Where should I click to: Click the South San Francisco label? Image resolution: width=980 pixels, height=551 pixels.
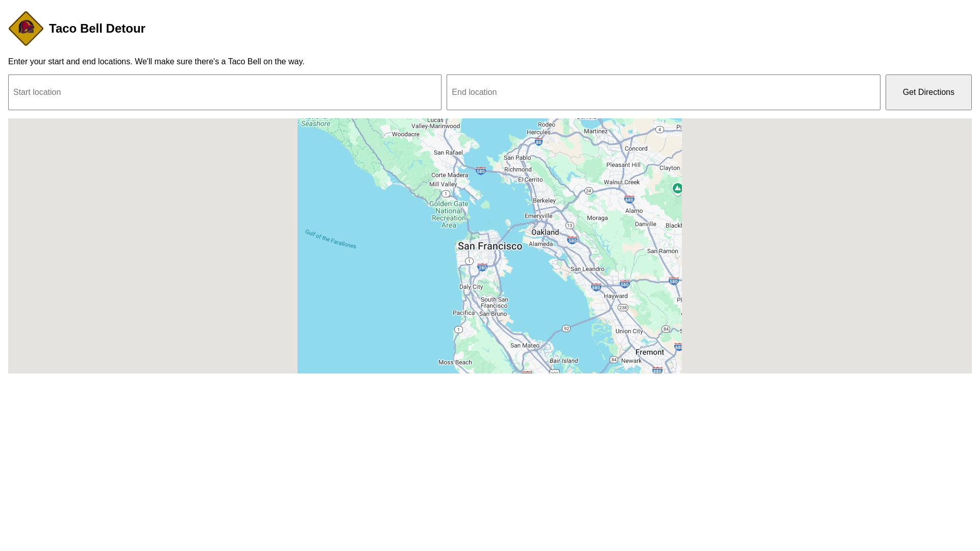tap(494, 303)
